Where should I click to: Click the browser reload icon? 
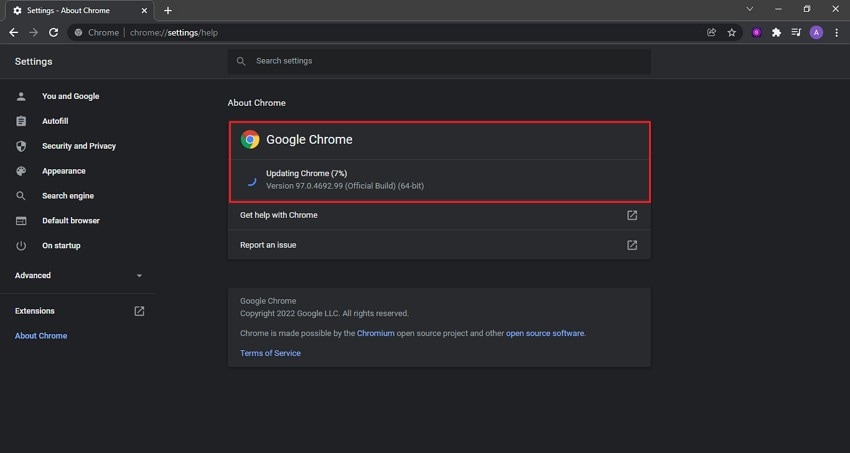point(53,32)
